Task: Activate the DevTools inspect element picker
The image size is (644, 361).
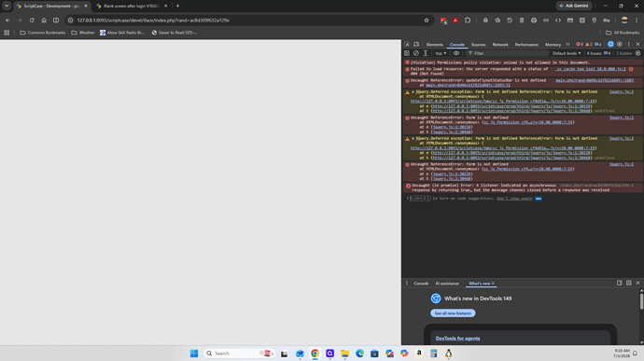Action: (407, 45)
